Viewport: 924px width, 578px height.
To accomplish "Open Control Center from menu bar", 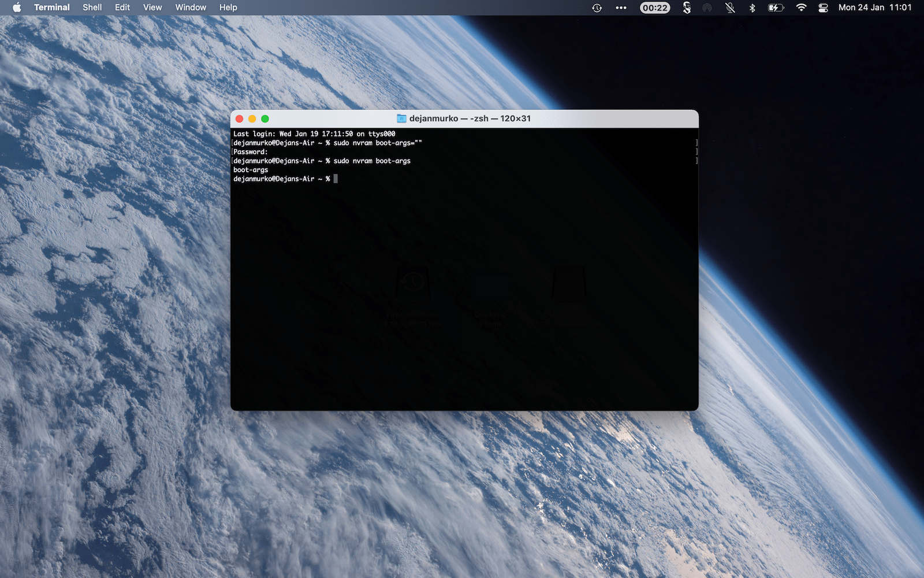I will point(824,8).
